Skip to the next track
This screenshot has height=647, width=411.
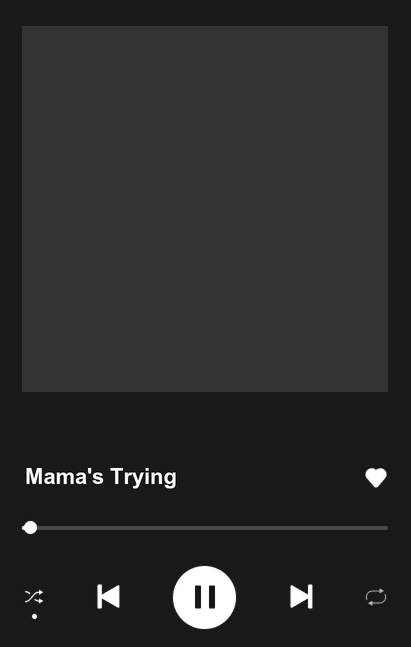(x=301, y=596)
